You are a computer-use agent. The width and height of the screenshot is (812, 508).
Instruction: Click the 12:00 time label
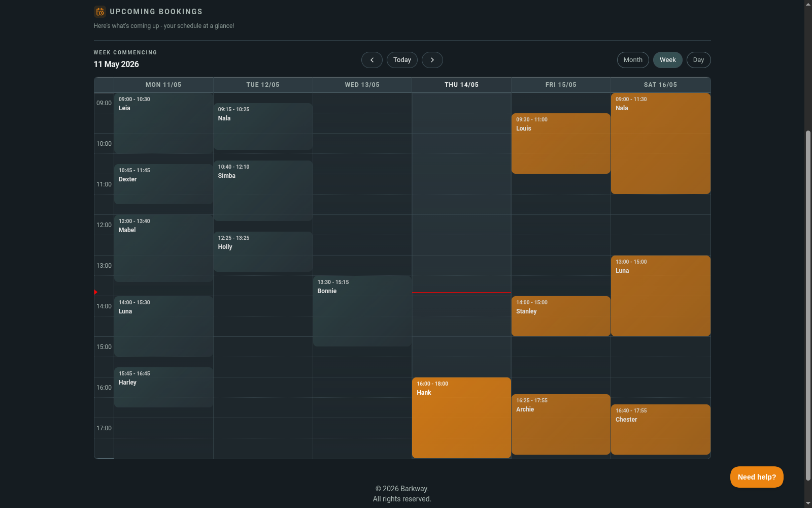(104, 225)
